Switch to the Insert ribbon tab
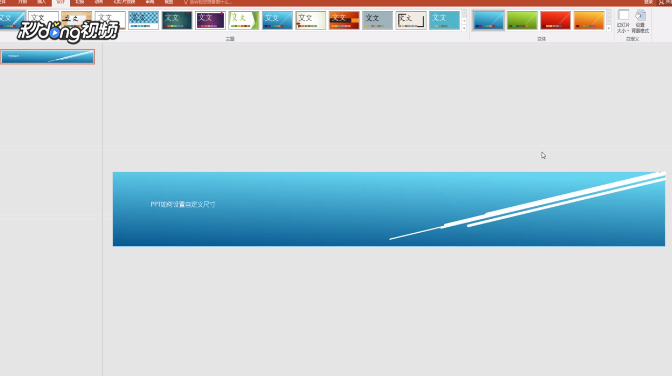 pyautogui.click(x=41, y=2)
